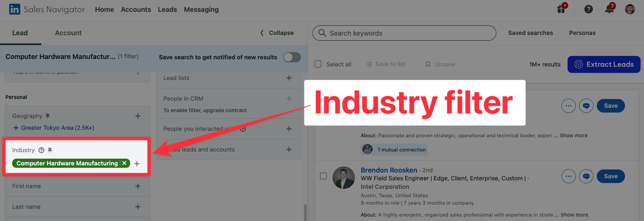Check the Select all checkbox
The image size is (644, 221).
[318, 64]
